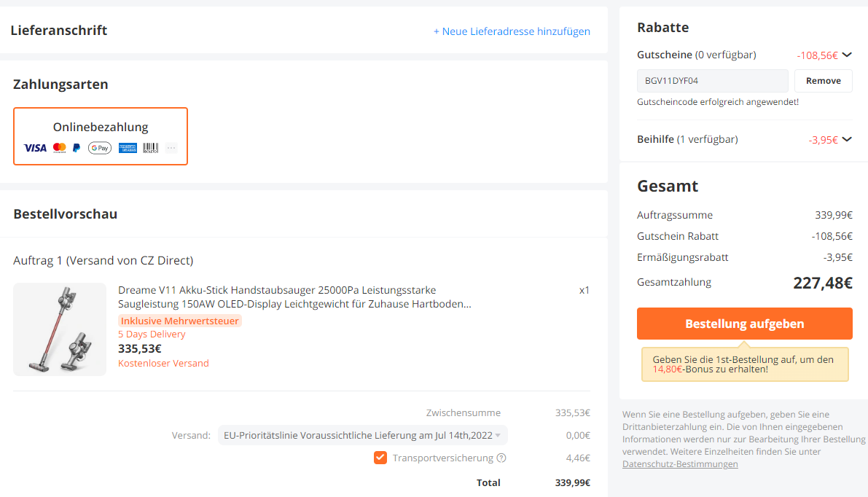The width and height of the screenshot is (868, 497).
Task: Click the Transportversicherung 4,46€ amount
Action: pyautogui.click(x=578, y=458)
